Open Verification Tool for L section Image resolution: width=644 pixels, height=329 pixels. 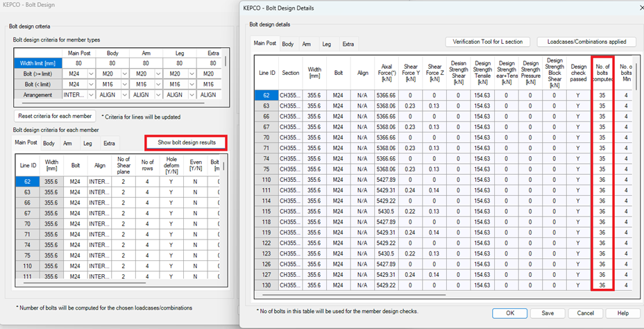point(488,42)
